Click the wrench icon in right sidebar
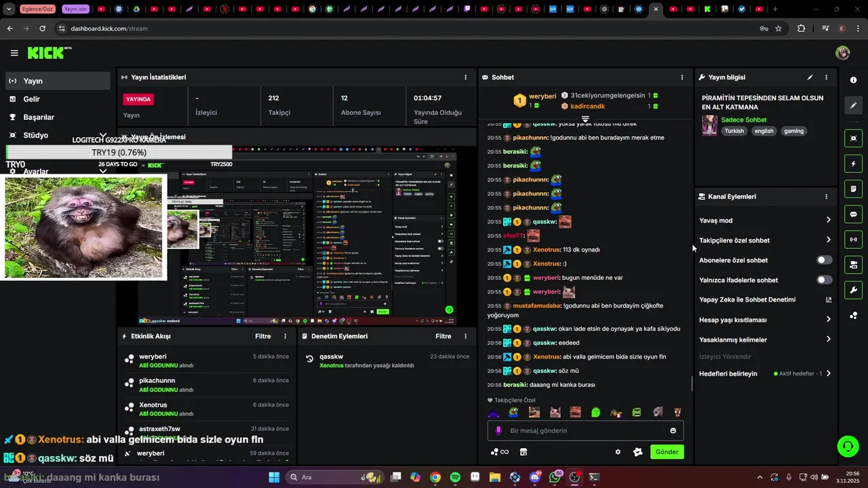 click(x=853, y=290)
